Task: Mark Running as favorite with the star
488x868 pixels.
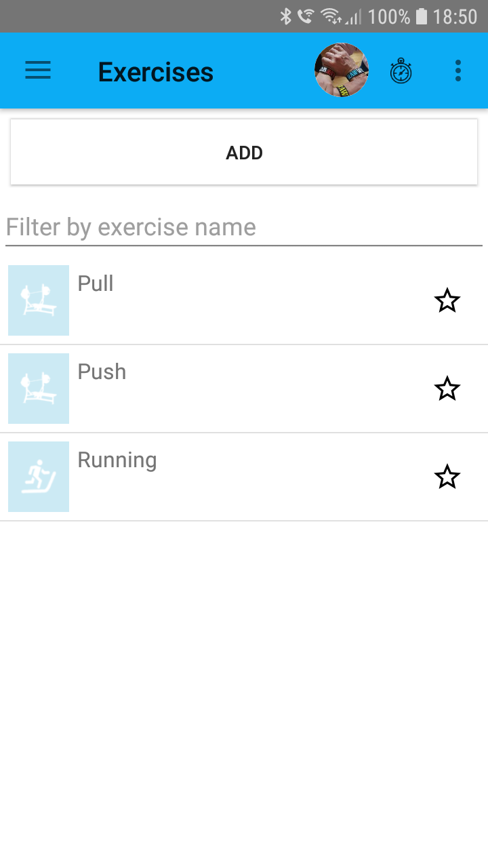Action: 447,477
